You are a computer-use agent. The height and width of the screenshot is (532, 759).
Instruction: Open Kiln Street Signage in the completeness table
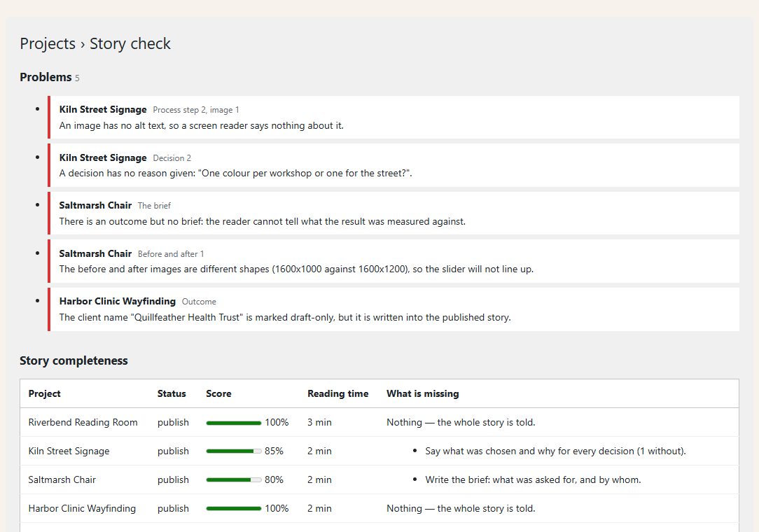click(x=69, y=451)
